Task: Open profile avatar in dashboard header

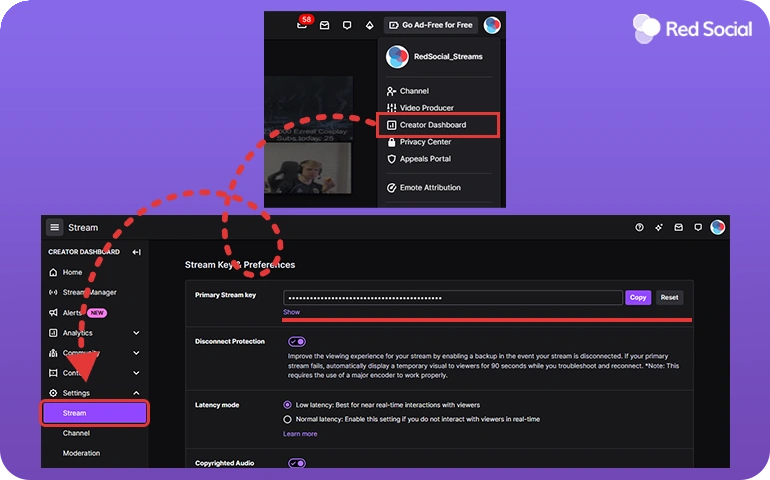Action: click(717, 227)
